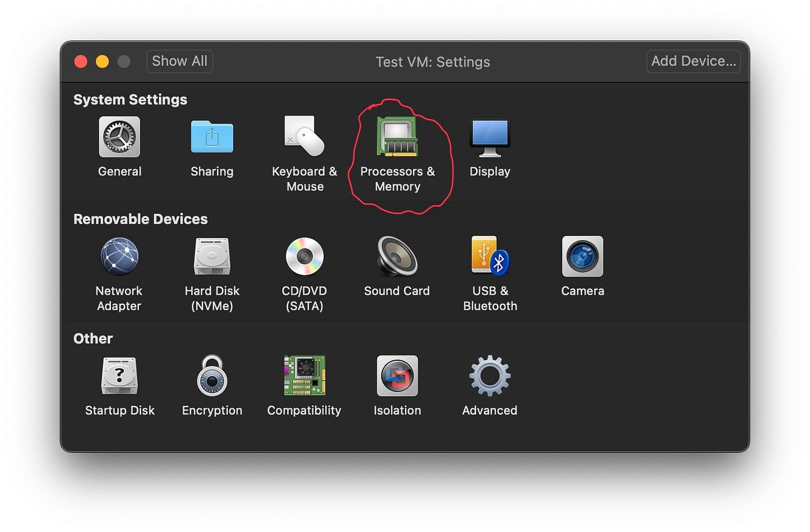Open the Isolation settings icon
This screenshot has height=532, width=810.
[x=397, y=376]
